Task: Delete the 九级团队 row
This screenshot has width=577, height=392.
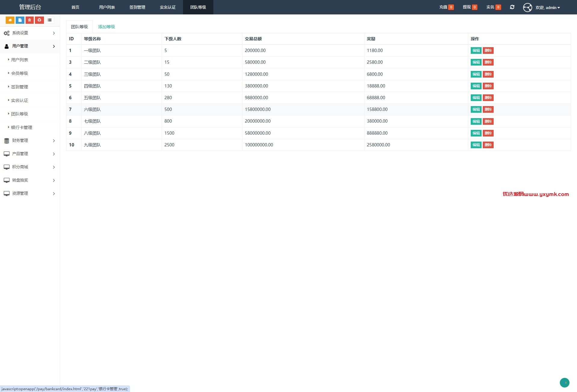Action: [x=488, y=145]
